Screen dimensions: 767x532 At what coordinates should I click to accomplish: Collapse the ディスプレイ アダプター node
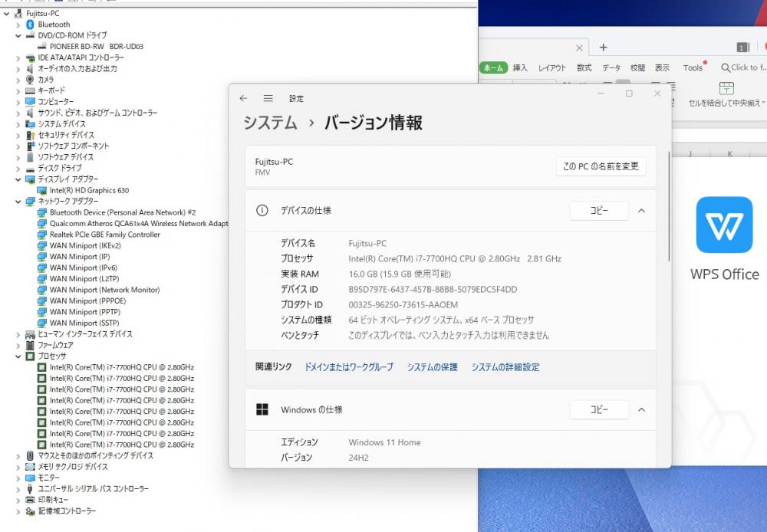point(18,179)
